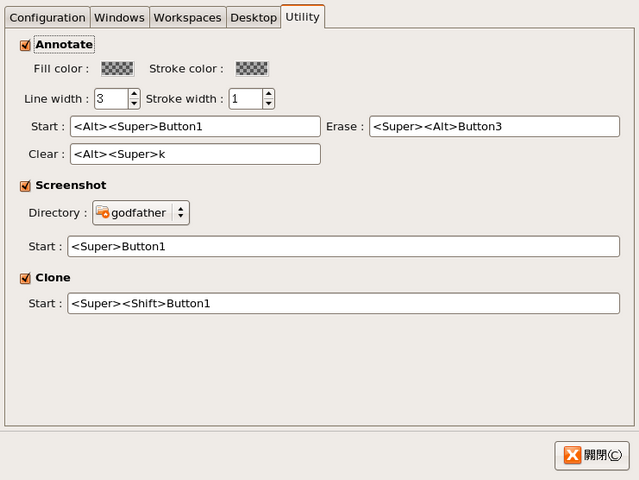The width and height of the screenshot is (639, 480).
Task: Click the 'Clear :' label
Action: click(46, 154)
